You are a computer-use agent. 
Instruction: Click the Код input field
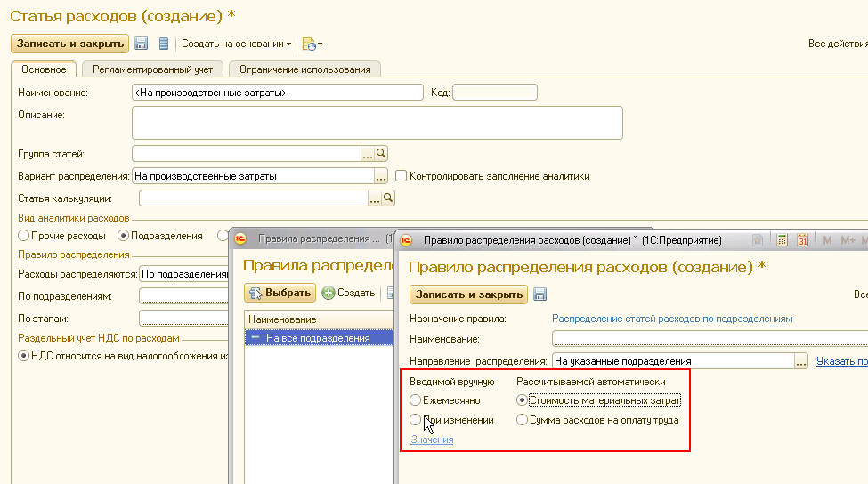[495, 93]
